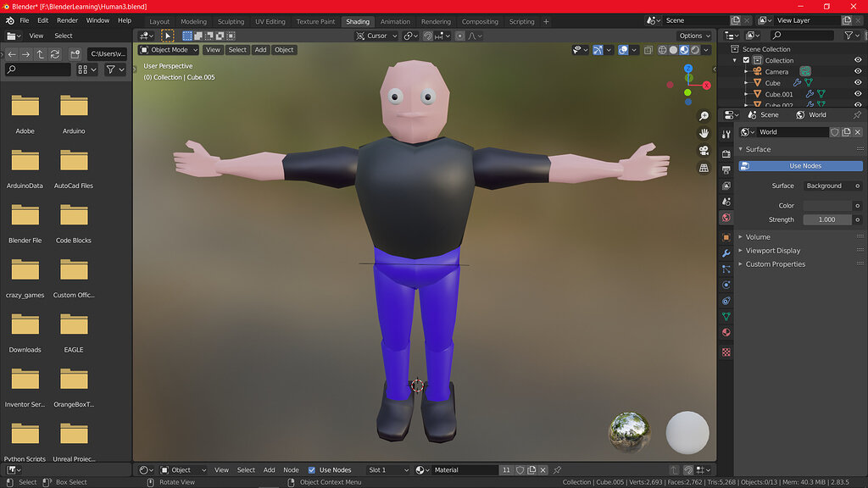This screenshot has height=488, width=868.
Task: Open the Object Constraint properties tab
Action: [x=726, y=301]
